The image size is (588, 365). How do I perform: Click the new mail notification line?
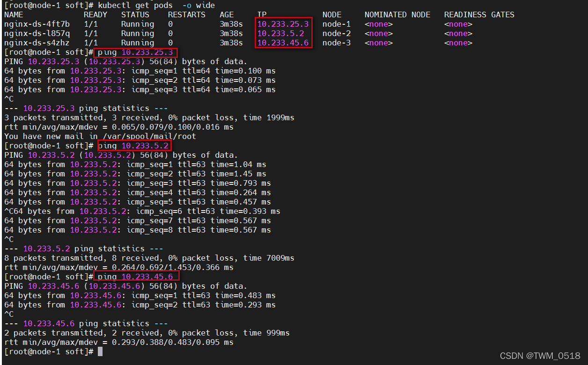point(100,136)
